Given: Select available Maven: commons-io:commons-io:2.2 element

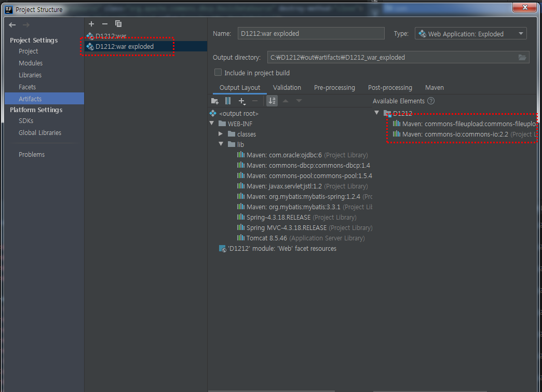Looking at the screenshot, I should 465,134.
